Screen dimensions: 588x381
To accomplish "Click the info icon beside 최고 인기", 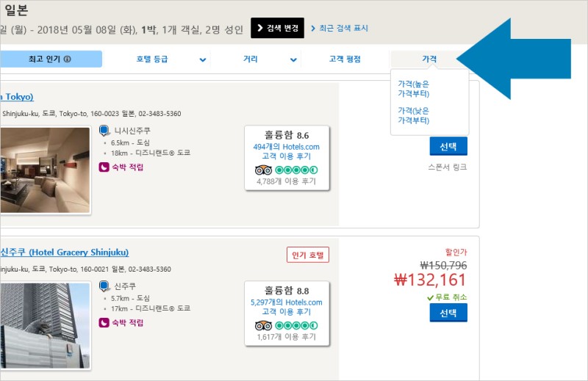I will (68, 59).
